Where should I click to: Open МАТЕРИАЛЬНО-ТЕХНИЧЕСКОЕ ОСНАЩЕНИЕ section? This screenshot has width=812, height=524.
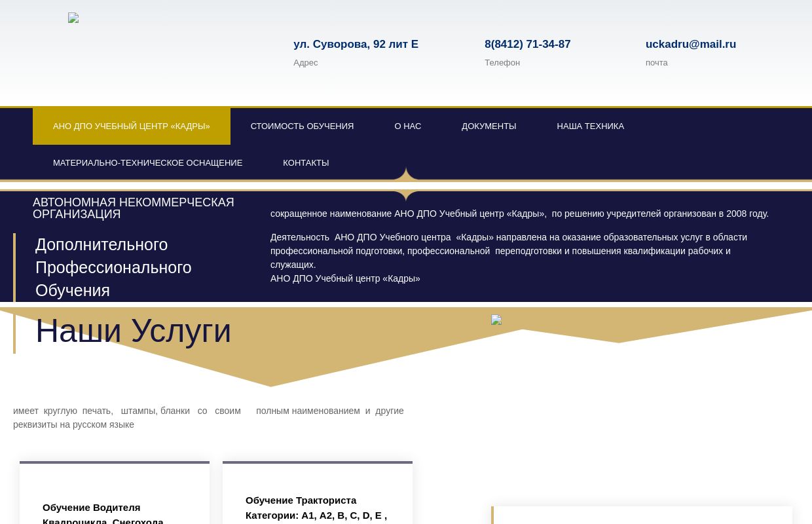147,162
